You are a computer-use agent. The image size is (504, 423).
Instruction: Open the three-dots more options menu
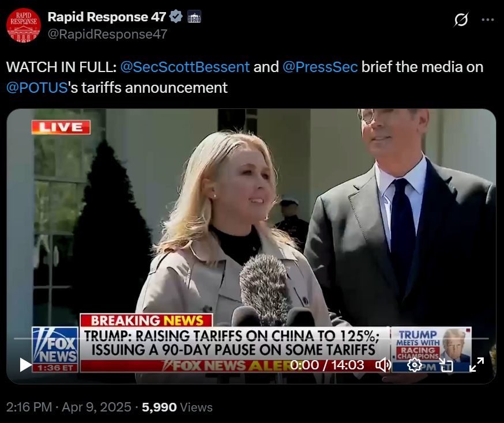point(488,20)
